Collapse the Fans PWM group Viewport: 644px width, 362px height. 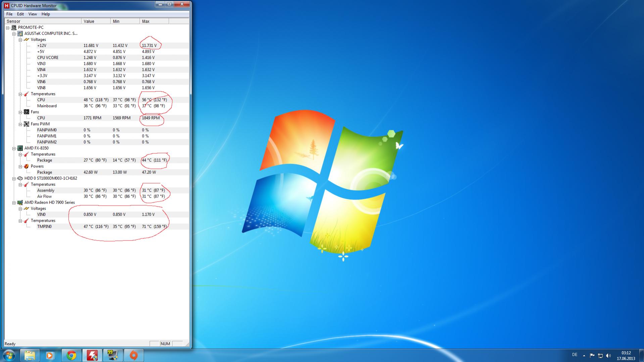[x=20, y=124]
